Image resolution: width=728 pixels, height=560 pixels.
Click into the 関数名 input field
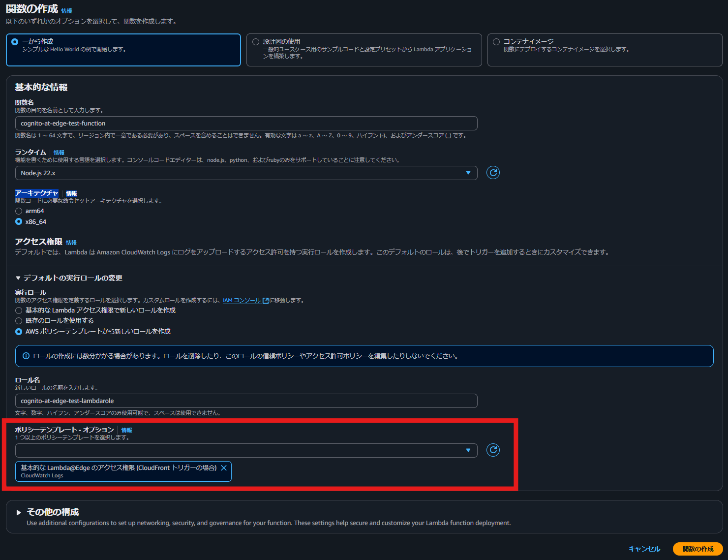[x=246, y=124]
